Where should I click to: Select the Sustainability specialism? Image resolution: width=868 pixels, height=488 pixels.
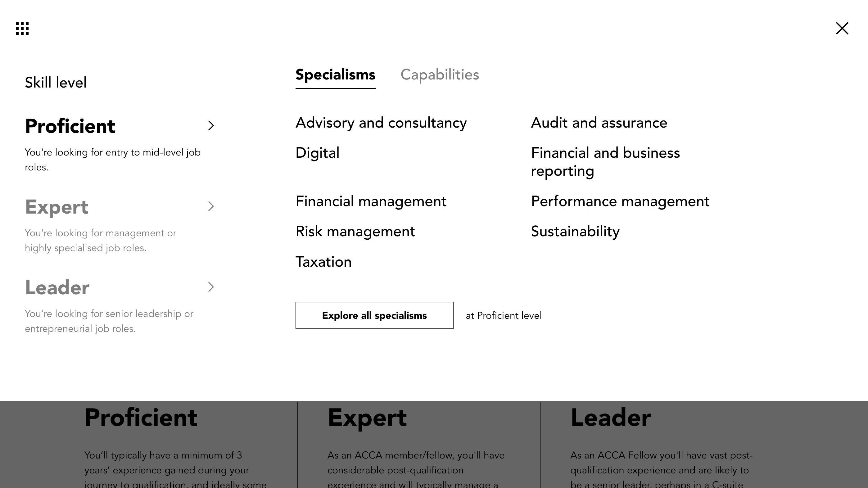point(575,232)
